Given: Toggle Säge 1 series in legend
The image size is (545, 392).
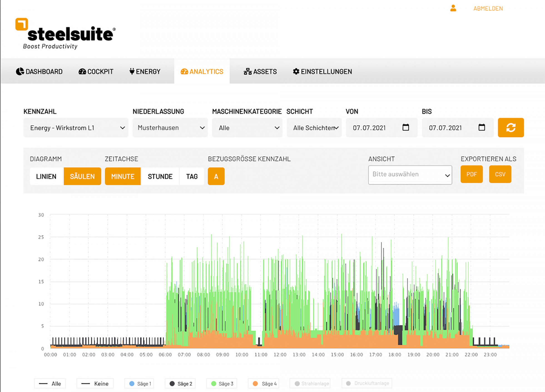Looking at the screenshot, I should 139,384.
